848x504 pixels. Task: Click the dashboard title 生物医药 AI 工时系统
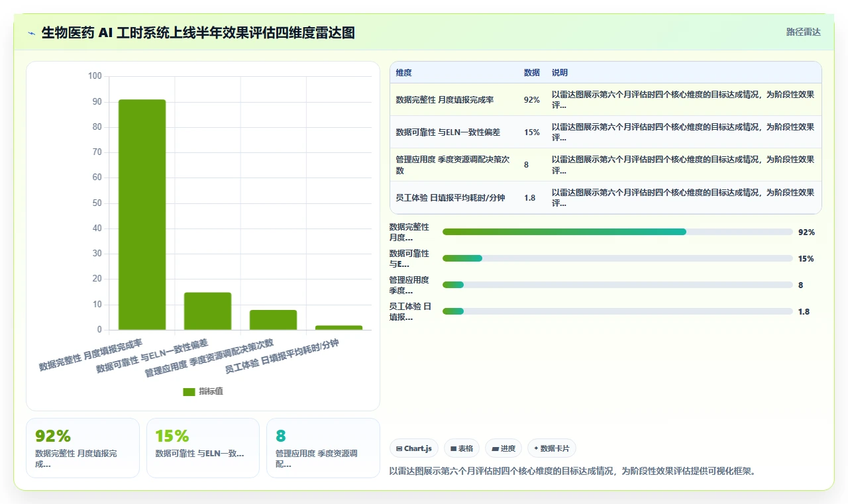(x=198, y=32)
